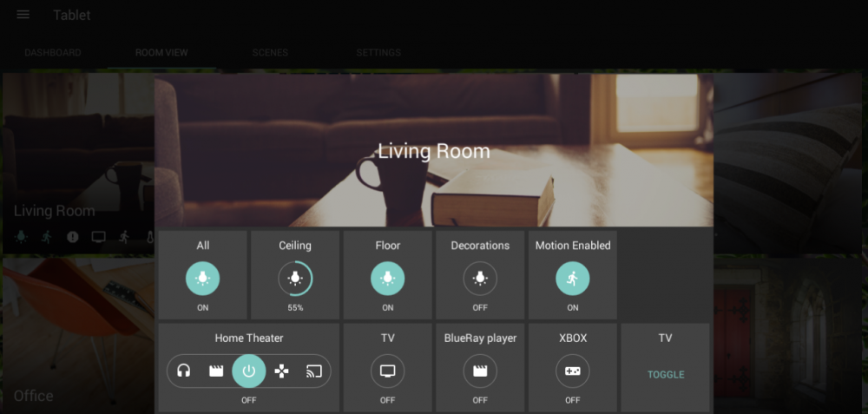Switch to the Dashboard tab
Viewport: 868px width, 414px height.
click(53, 53)
